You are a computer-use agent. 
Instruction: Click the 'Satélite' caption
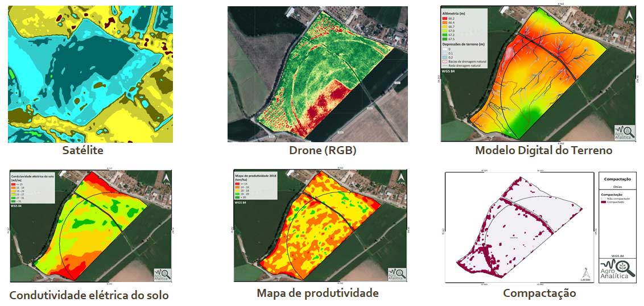(82, 151)
